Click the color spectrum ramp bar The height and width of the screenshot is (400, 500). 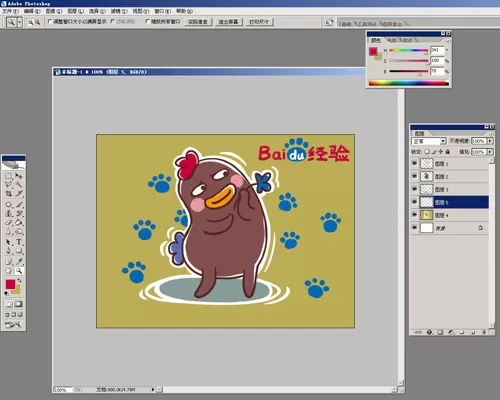coord(409,83)
